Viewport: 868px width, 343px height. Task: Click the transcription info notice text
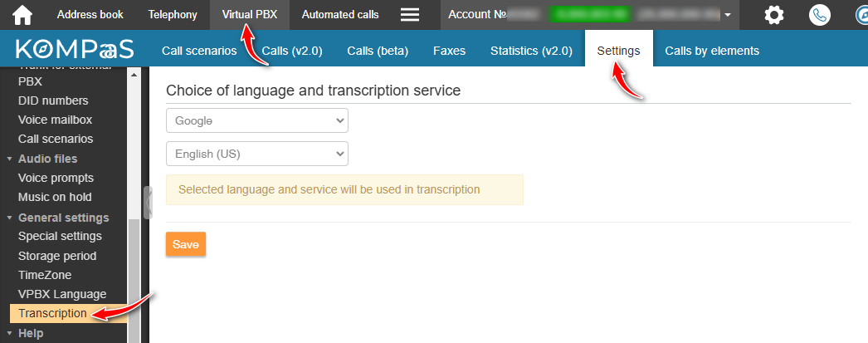(x=329, y=189)
